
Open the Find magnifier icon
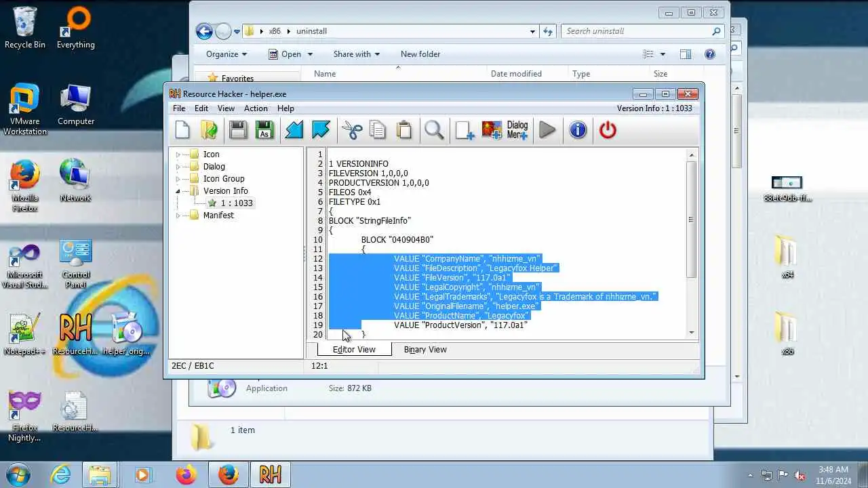pos(434,129)
